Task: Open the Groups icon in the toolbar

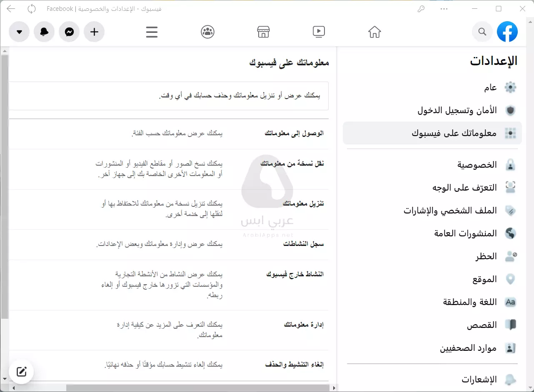Action: (208, 32)
